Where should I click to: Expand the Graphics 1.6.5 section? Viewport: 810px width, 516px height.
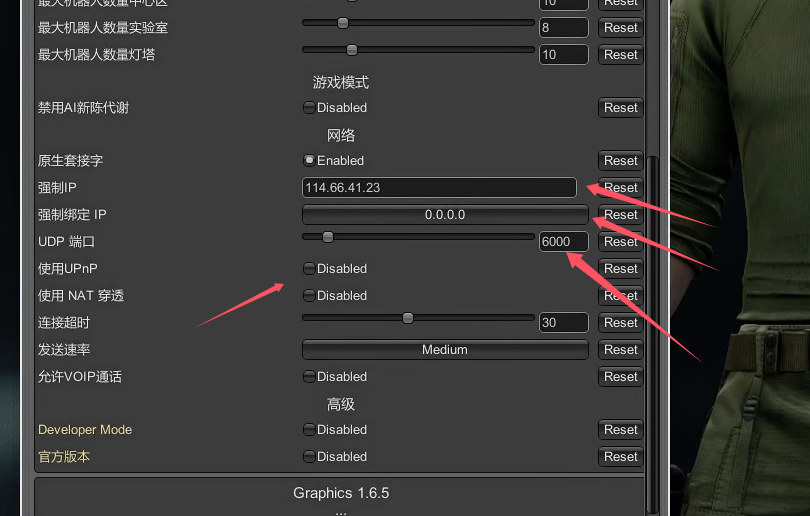click(341, 493)
